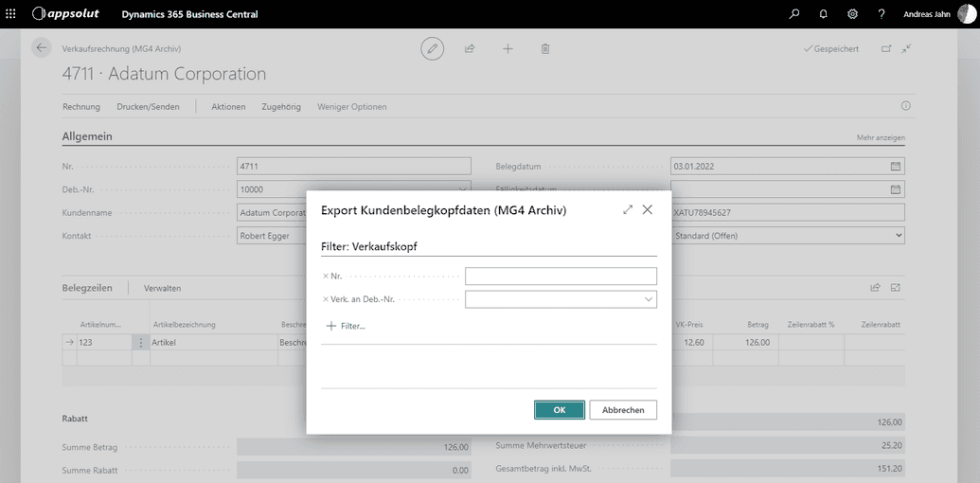The height and width of the screenshot is (483, 980).
Task: Remove the Verk. an Deb.-Nr. filter
Action: (x=326, y=299)
